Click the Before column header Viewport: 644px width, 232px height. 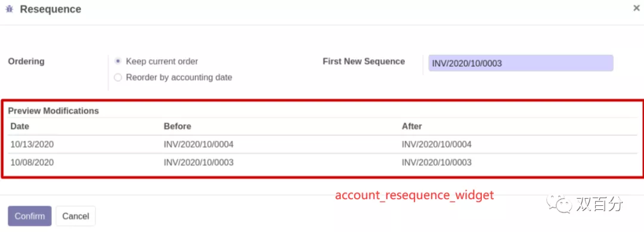click(178, 126)
